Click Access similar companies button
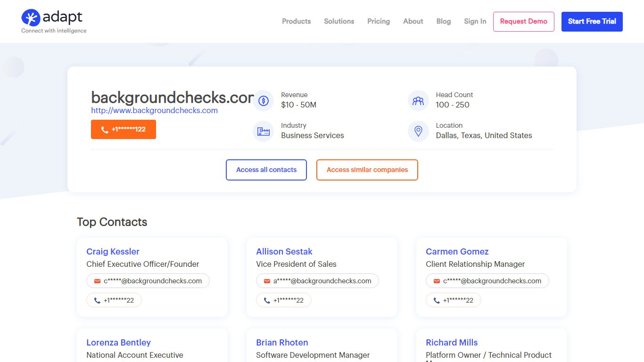The image size is (644, 362). [367, 170]
